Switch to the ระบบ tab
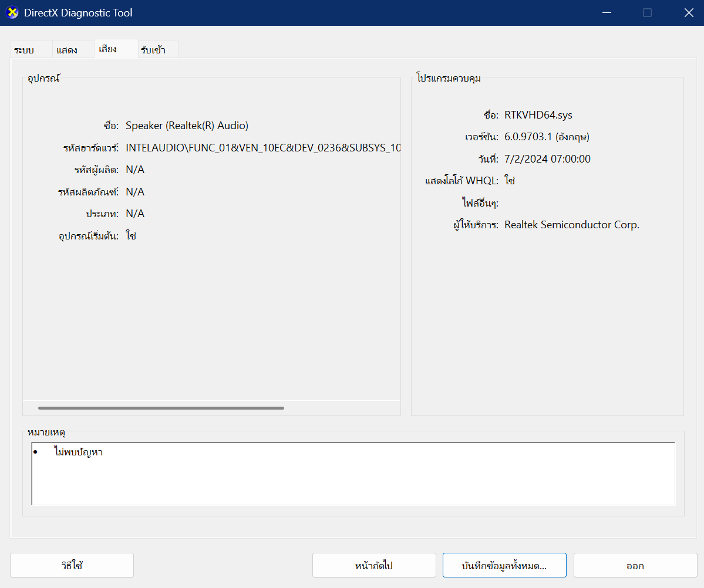Screen dimensions: 704x588 [x=25, y=50]
